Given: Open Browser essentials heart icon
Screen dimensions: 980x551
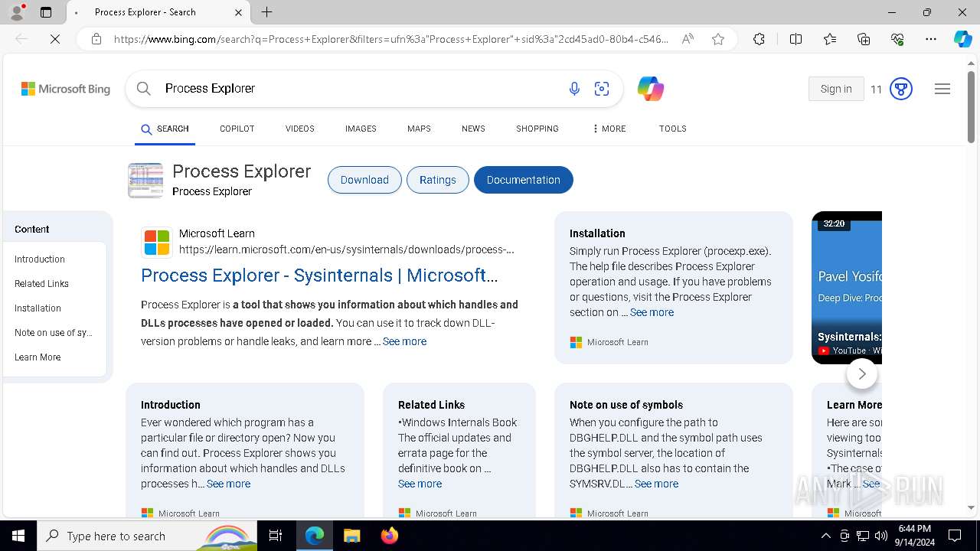Looking at the screenshot, I should coord(897,39).
